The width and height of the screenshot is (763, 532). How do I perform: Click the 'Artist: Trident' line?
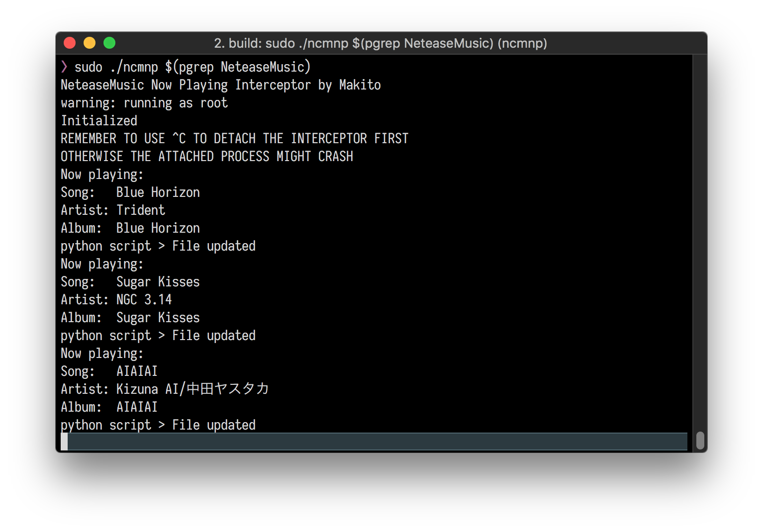[113, 210]
